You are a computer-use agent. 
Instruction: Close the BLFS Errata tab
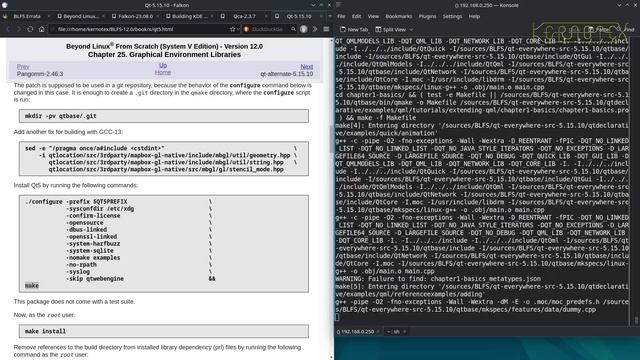coord(49,16)
